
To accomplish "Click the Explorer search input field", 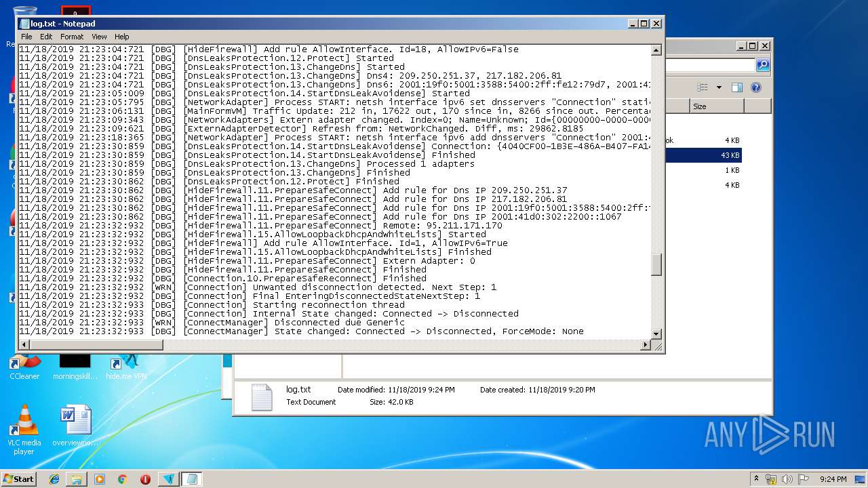I will point(710,65).
